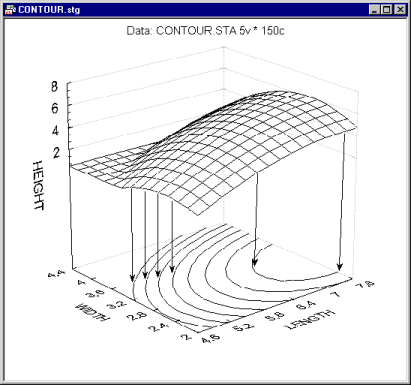Select the LENGTH axis label

[310, 319]
